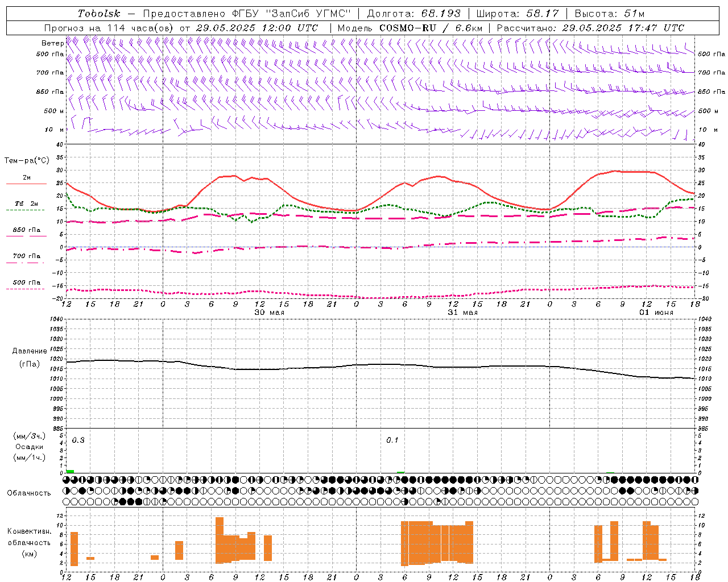Click the forecast line "Прогноз на 114 часа(ов)"
Viewport: 728px width, 582px height.
(x=109, y=28)
